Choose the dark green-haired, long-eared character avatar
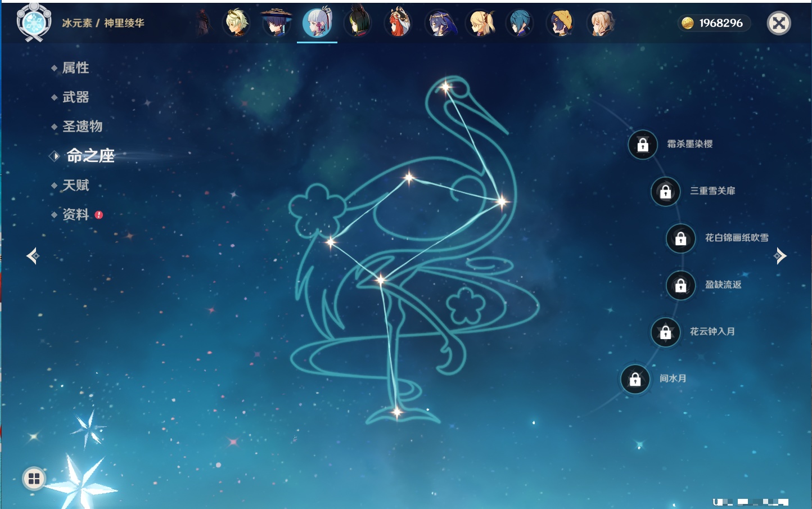This screenshot has width=812, height=509. coord(358,23)
